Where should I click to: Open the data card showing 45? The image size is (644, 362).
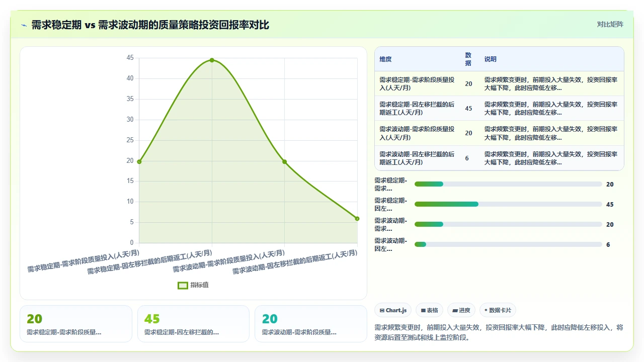click(193, 324)
